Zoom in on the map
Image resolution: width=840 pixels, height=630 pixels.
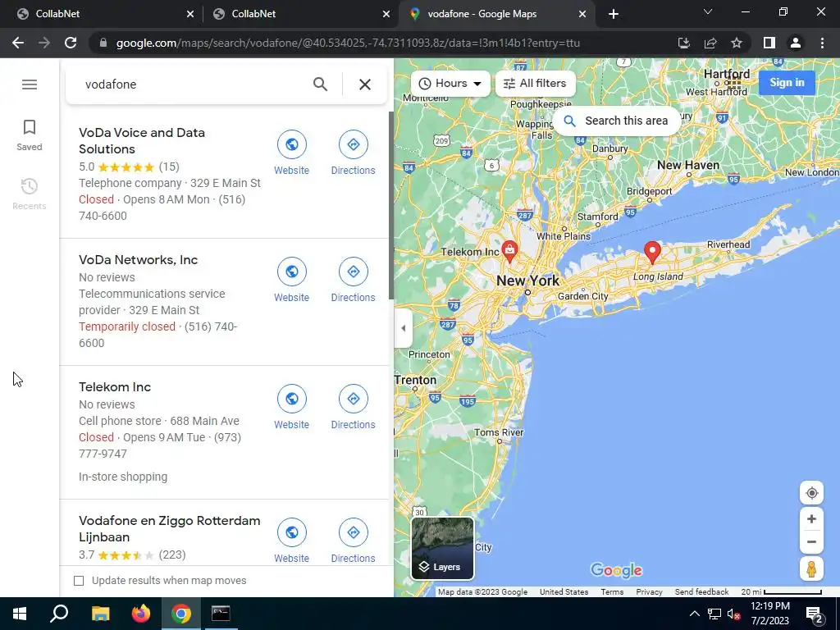(x=811, y=518)
